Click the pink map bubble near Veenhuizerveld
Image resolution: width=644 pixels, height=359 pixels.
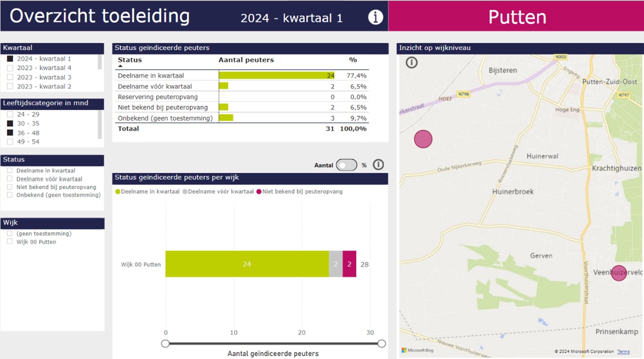[x=618, y=273]
